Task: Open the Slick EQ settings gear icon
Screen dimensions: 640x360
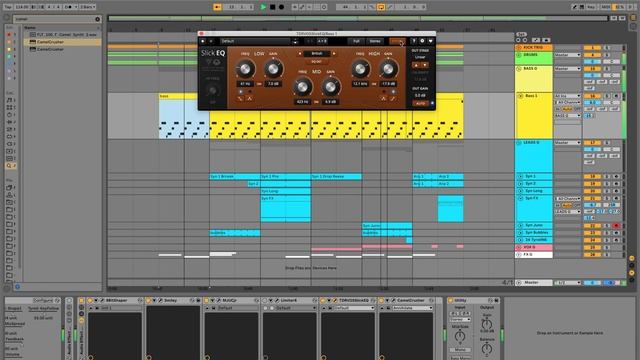Action: (422, 41)
